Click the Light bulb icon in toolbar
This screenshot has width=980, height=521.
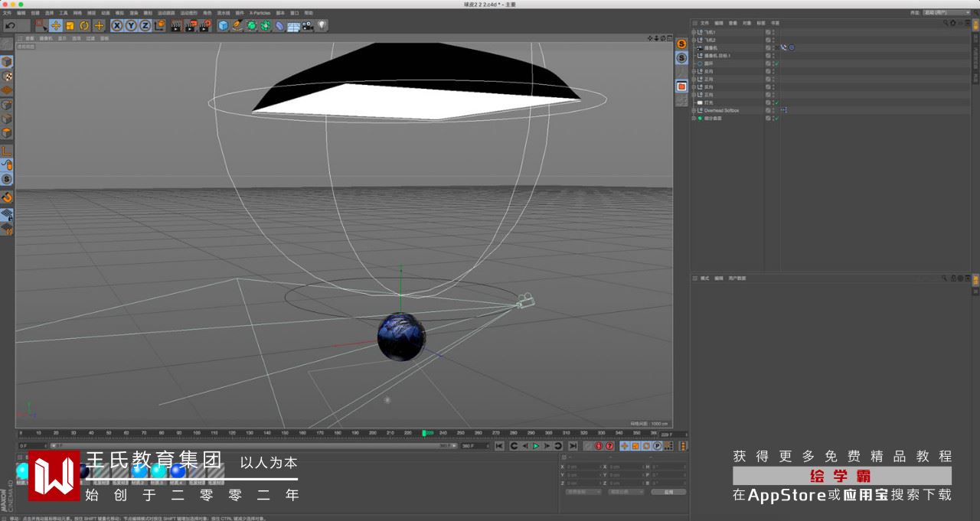click(322, 25)
